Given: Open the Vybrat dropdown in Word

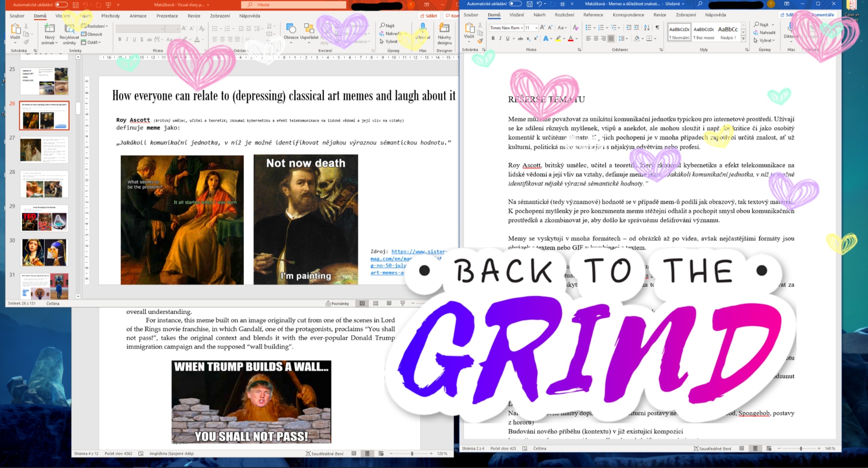Looking at the screenshot, I should pos(765,40).
